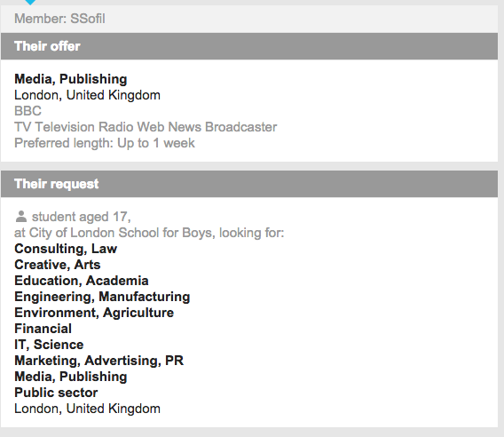Click the blue pointer arrow at top
The width and height of the screenshot is (504, 437).
[30, 3]
